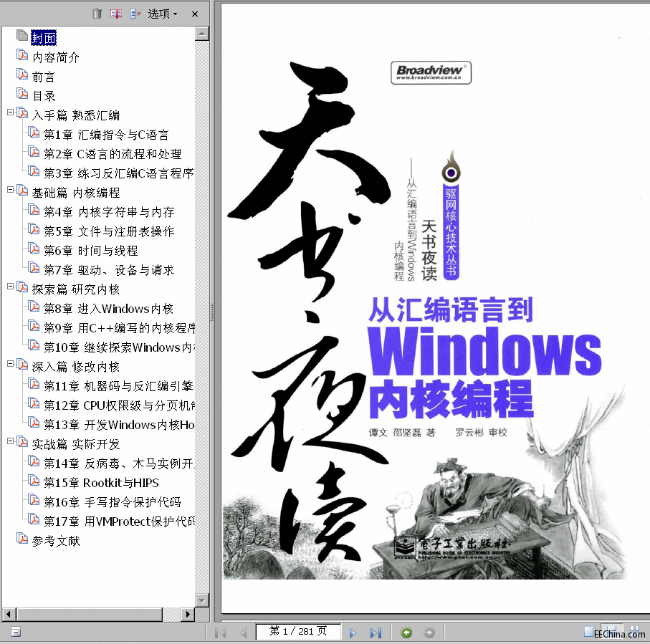
Task: Click the book cover page image
Action: pyautogui.click(x=435, y=308)
